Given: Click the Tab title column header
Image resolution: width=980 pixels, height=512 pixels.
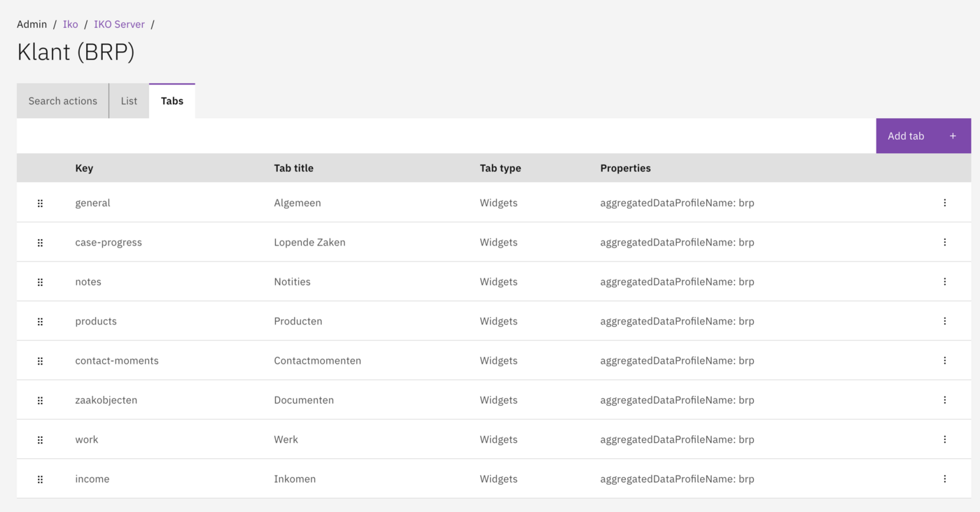Looking at the screenshot, I should pyautogui.click(x=294, y=168).
